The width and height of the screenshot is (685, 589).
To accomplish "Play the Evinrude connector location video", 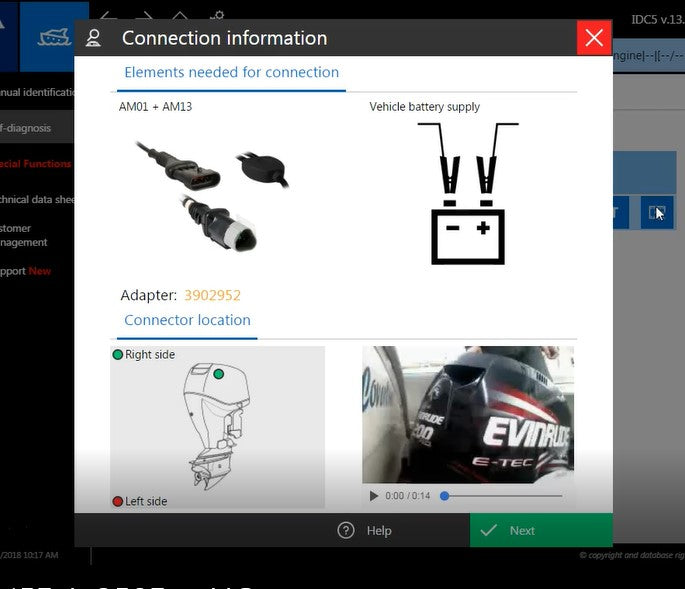I will 374,496.
